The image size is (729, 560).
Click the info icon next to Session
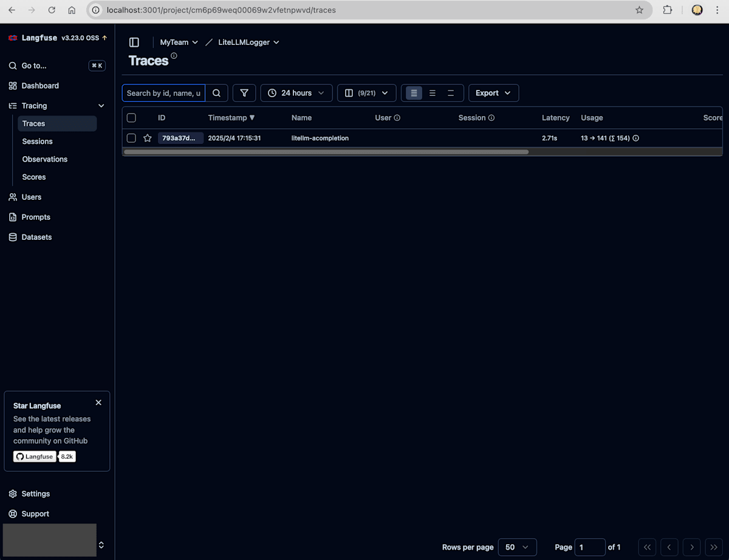pos(491,118)
